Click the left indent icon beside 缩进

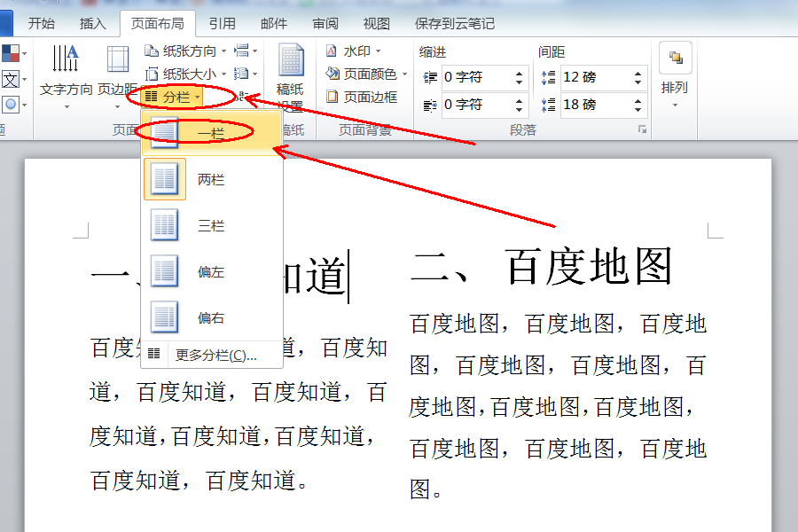[x=430, y=77]
